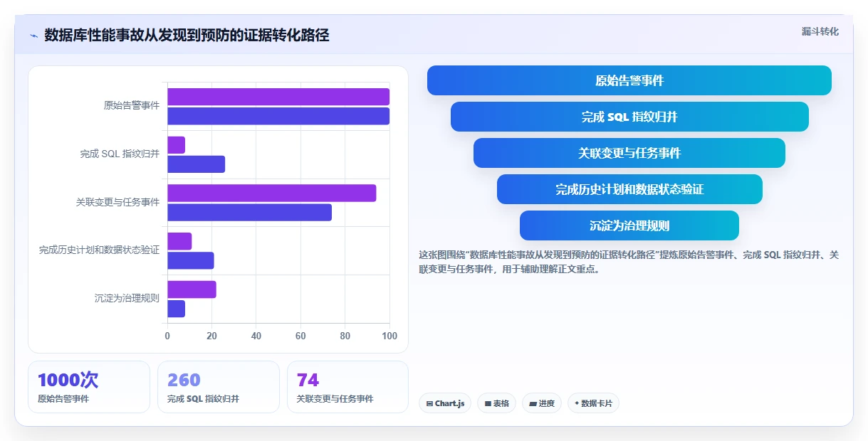
Task: Open the 260 完成 SQL 指纹归并 stat card
Action: [219, 387]
